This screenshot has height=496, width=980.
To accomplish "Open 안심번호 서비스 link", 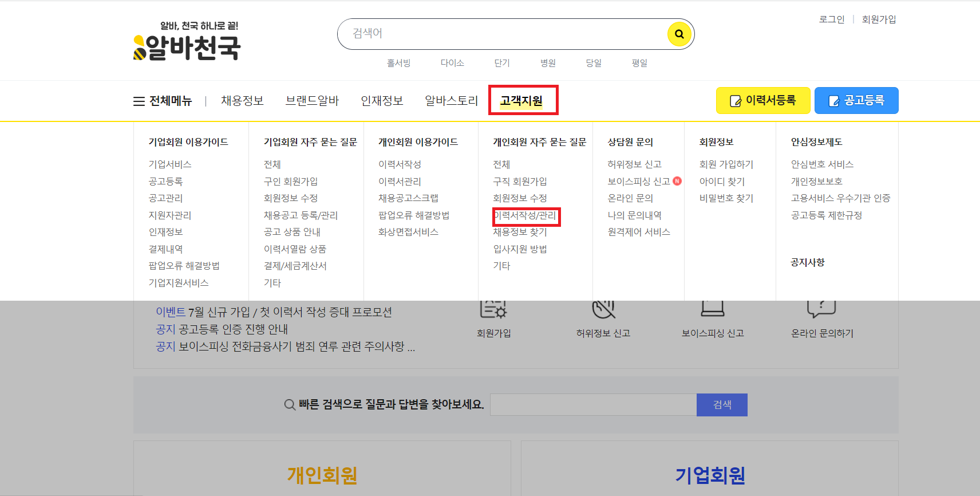I will (x=822, y=164).
